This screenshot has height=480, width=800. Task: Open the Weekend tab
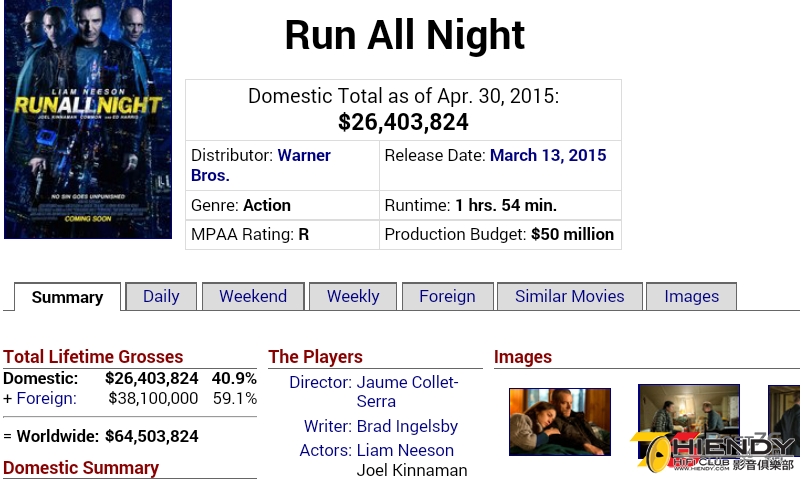pyautogui.click(x=253, y=297)
